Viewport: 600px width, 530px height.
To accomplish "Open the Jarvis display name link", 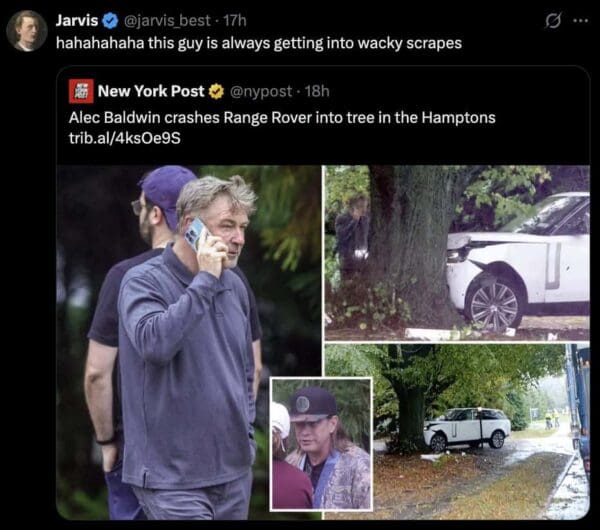I will click(x=77, y=21).
